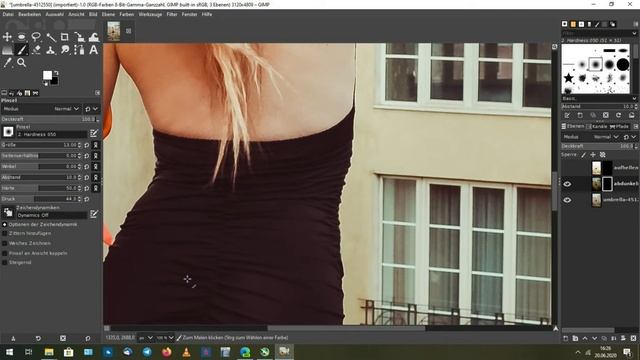This screenshot has height=360, width=640.
Task: Open Farben menu
Action: pos(127,14)
